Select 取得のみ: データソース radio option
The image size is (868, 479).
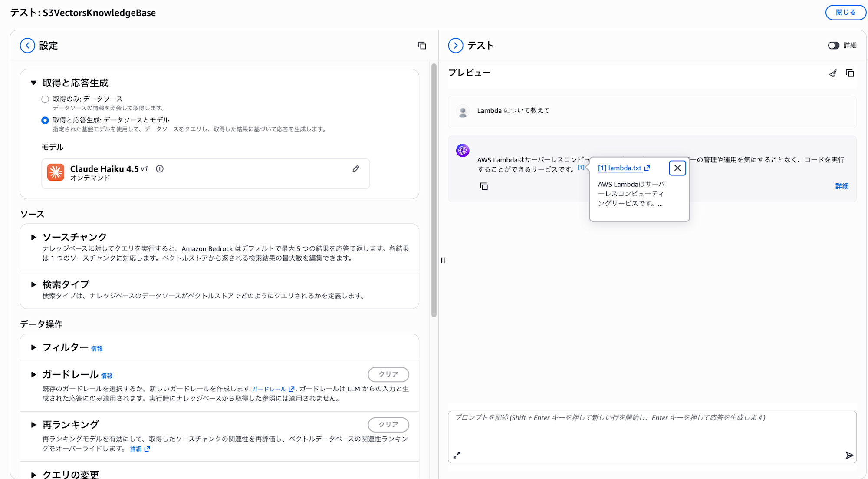(x=45, y=99)
